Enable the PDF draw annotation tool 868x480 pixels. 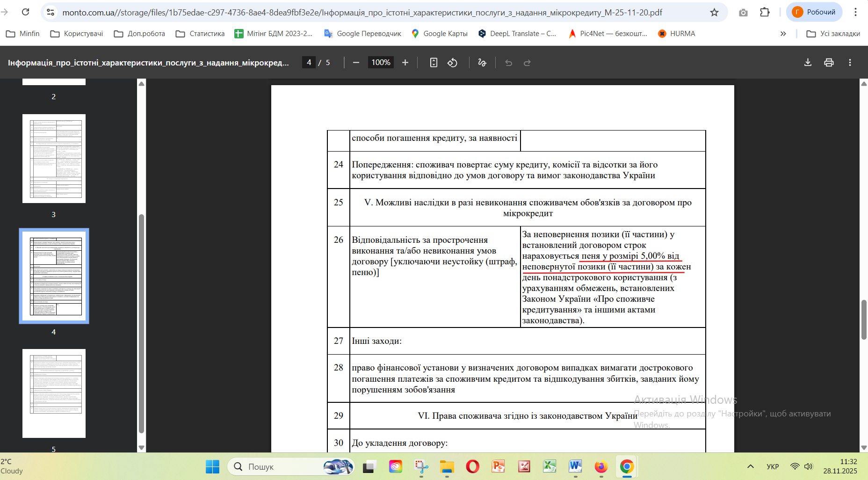pos(482,63)
